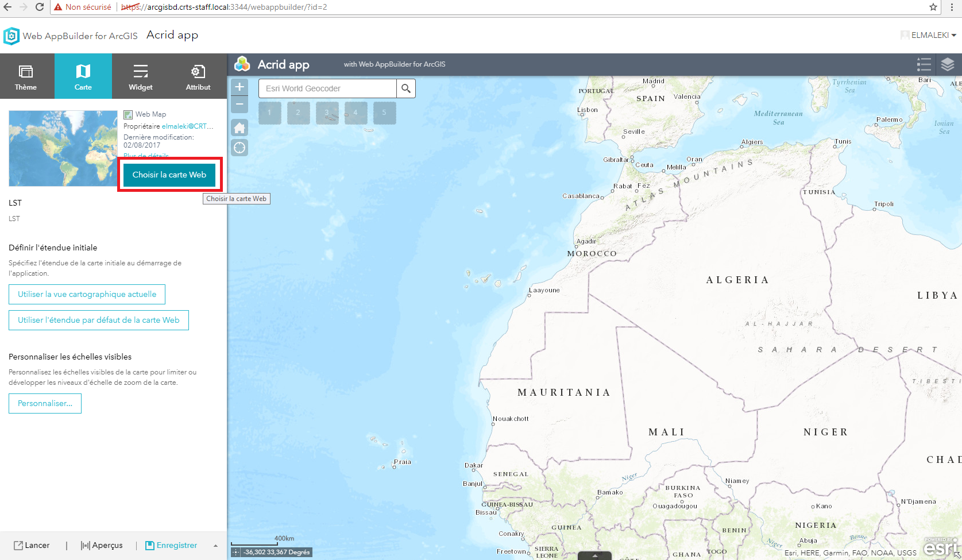
Task: Click the Esri World Geocoder search field
Action: [x=327, y=88]
